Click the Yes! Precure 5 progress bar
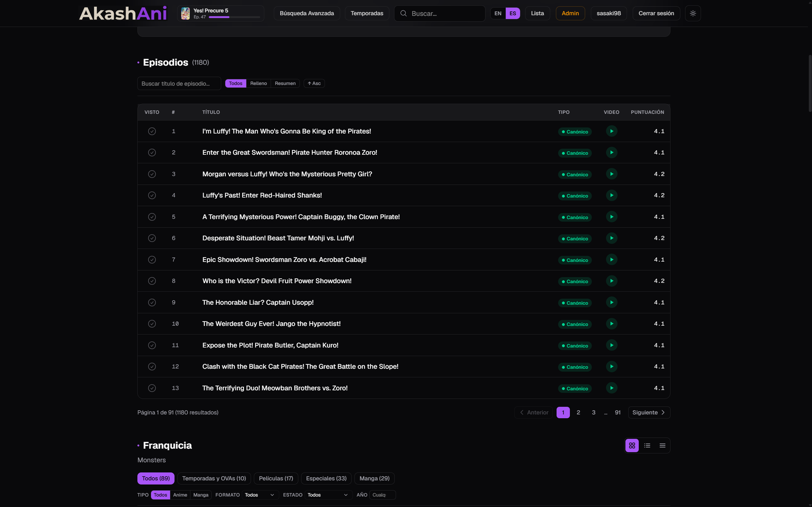812x507 pixels. click(234, 17)
